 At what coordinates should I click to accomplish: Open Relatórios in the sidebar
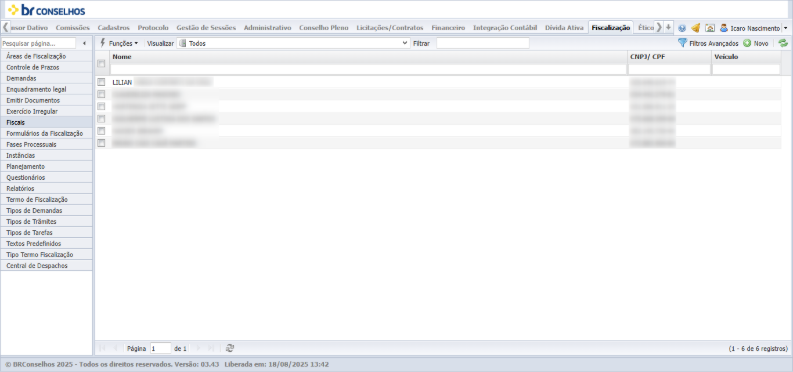click(47, 189)
